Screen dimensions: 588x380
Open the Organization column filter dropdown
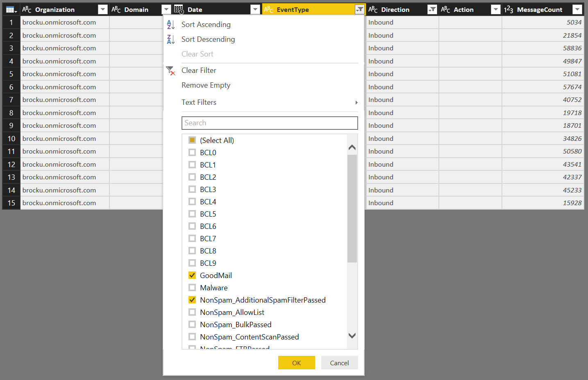[103, 9]
